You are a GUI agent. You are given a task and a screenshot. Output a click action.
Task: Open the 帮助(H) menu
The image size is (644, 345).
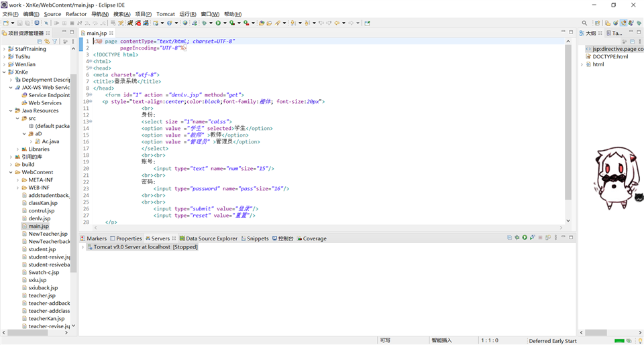(x=233, y=14)
